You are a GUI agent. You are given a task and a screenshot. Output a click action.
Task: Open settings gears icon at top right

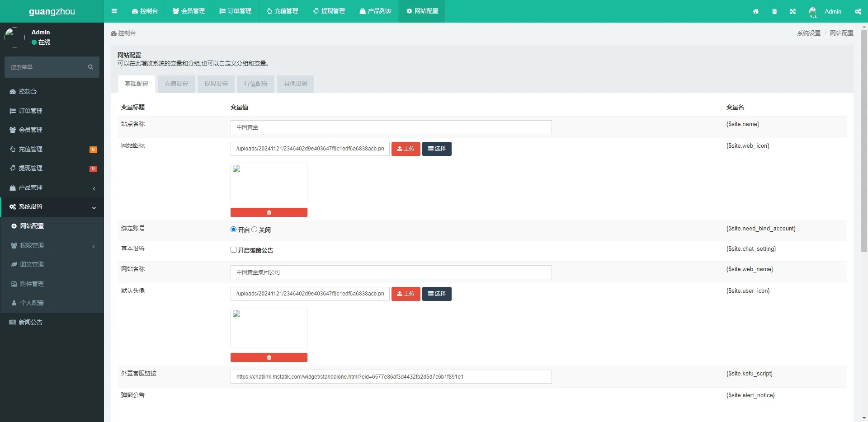click(x=858, y=11)
